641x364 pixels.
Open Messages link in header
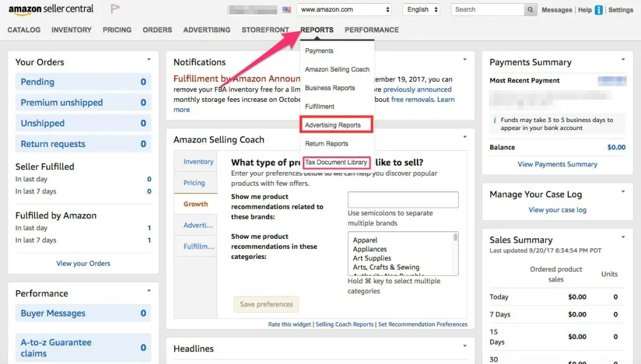[x=556, y=10]
